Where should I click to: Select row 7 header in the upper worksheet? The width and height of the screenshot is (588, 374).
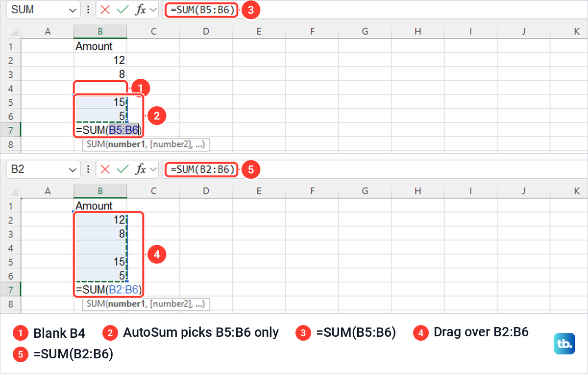click(x=11, y=130)
